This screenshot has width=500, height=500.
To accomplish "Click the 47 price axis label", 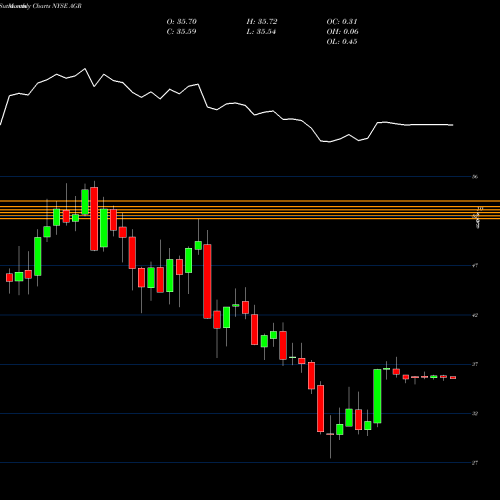I will point(475,266).
